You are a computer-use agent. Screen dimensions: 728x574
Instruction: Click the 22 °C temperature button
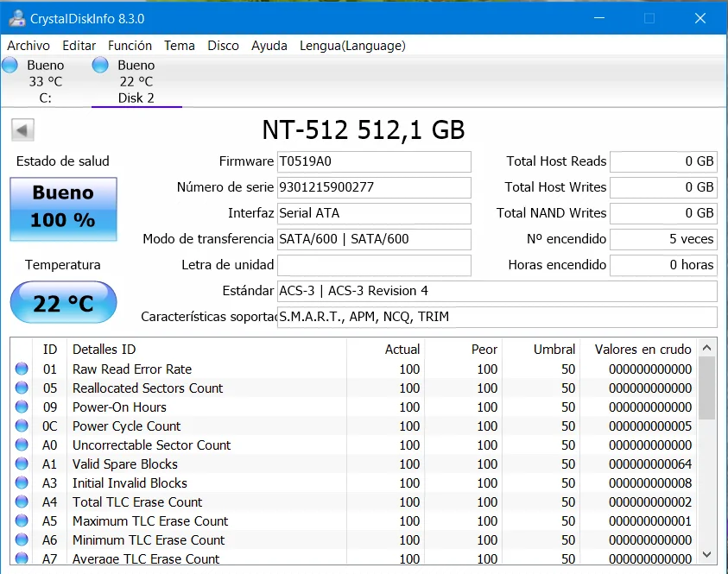pos(63,303)
